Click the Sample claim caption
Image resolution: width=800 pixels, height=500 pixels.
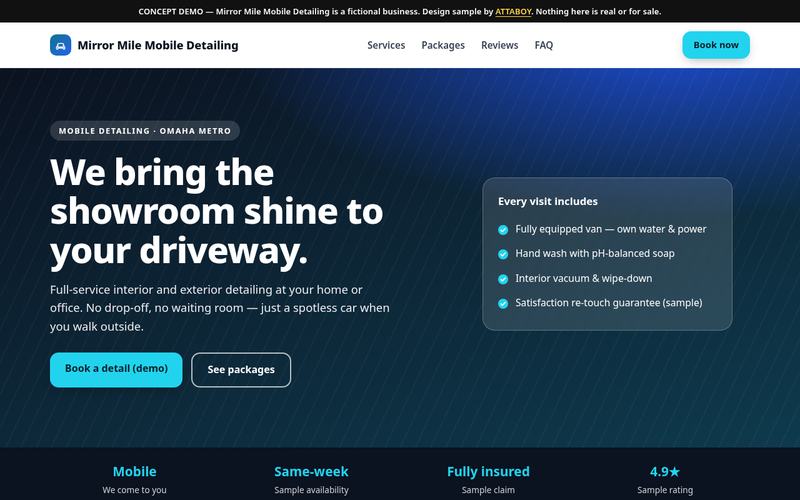coord(488,490)
